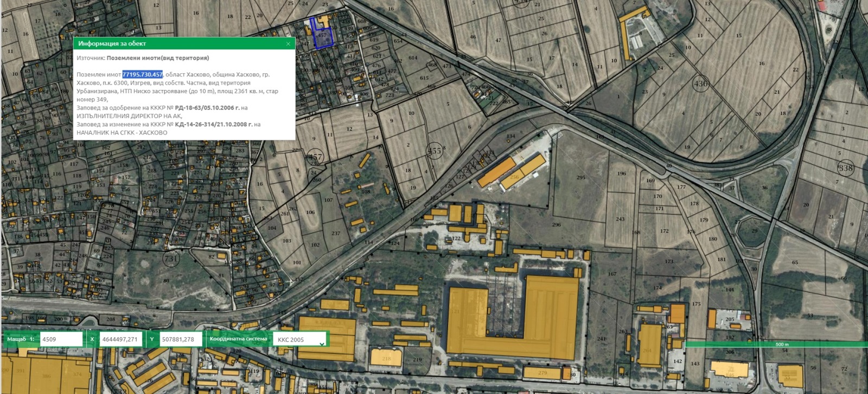Image resolution: width=868 pixels, height=394 pixels.
Task: Close the 'Информация за обект' popup
Action: point(288,43)
